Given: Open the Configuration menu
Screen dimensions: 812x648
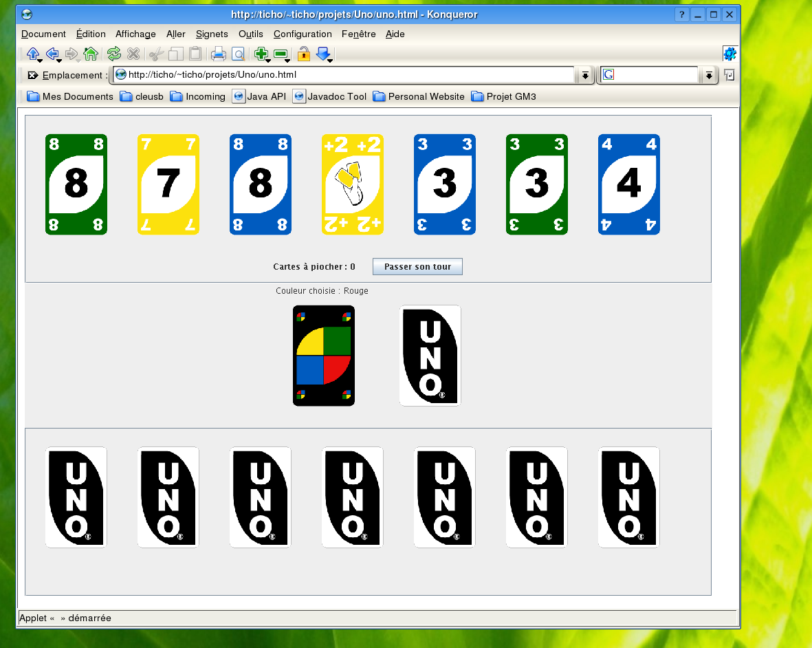Looking at the screenshot, I should (303, 34).
